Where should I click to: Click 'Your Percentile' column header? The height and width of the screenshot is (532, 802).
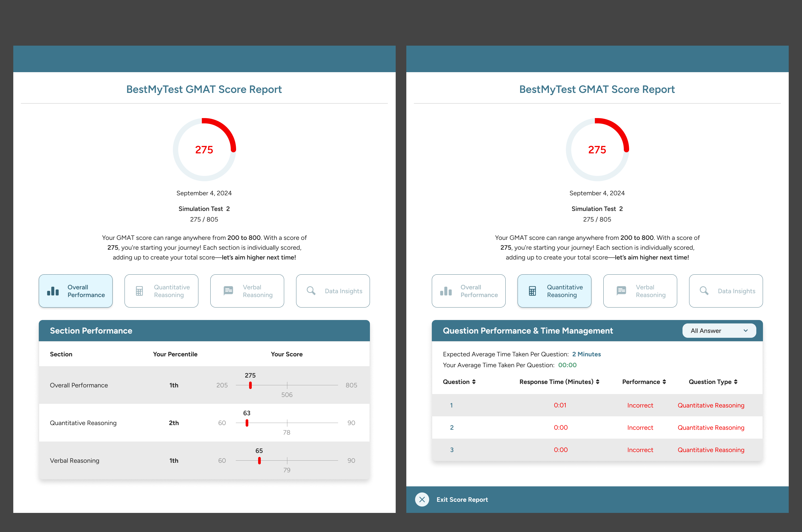click(x=175, y=354)
